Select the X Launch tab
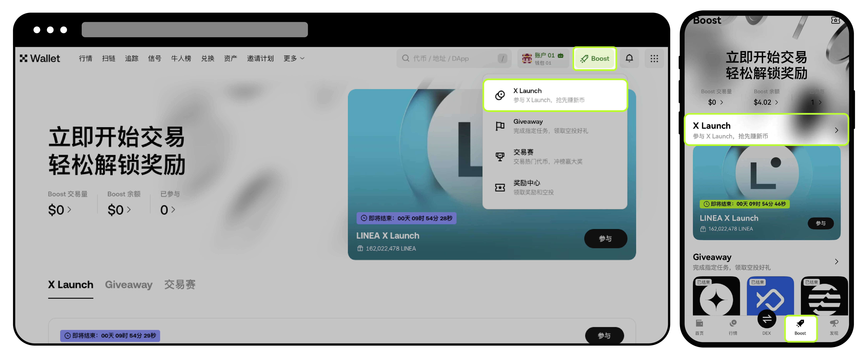Image resolution: width=868 pixels, height=358 pixels. coord(70,285)
